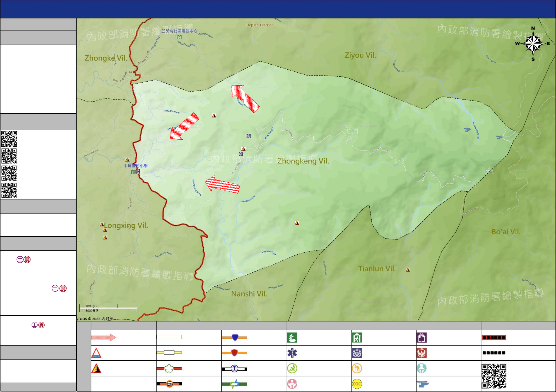
Task: Click the topmost QR code in left panel
Action: [9, 139]
